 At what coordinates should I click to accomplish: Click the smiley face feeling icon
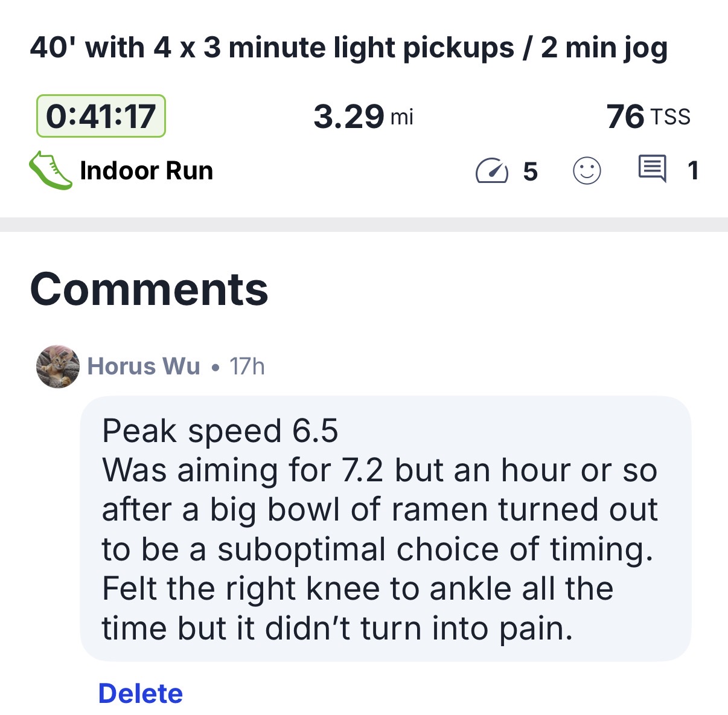pos(587,171)
